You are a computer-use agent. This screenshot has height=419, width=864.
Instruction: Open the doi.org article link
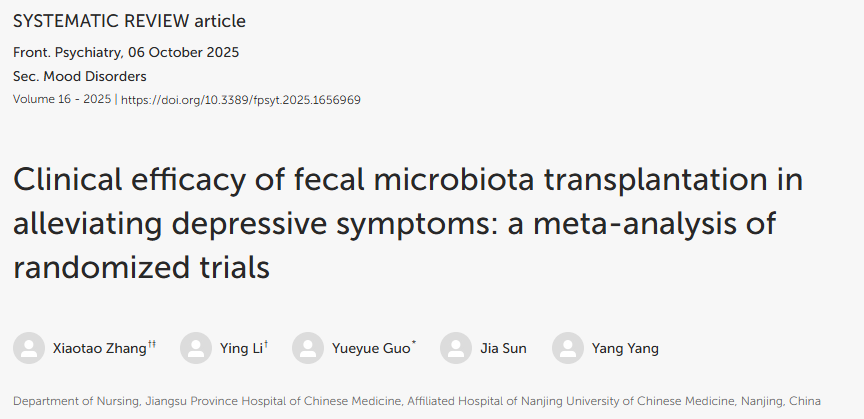click(x=241, y=100)
